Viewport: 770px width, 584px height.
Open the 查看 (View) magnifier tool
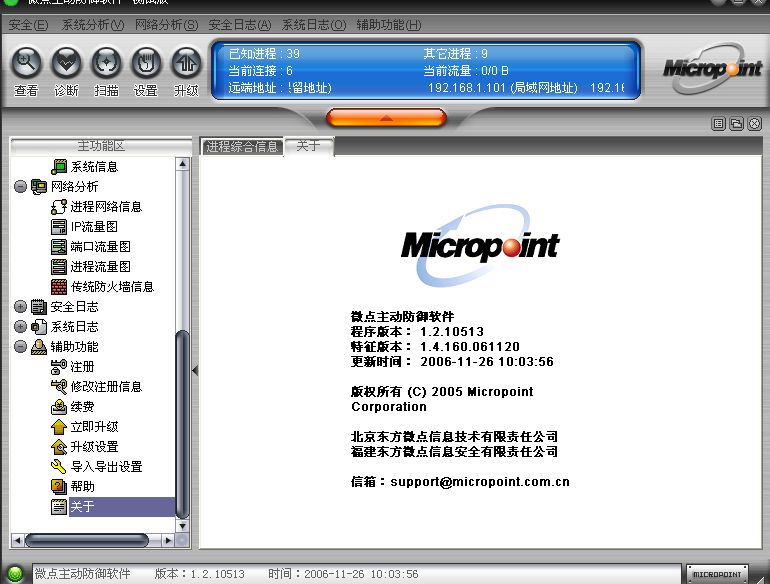click(27, 62)
